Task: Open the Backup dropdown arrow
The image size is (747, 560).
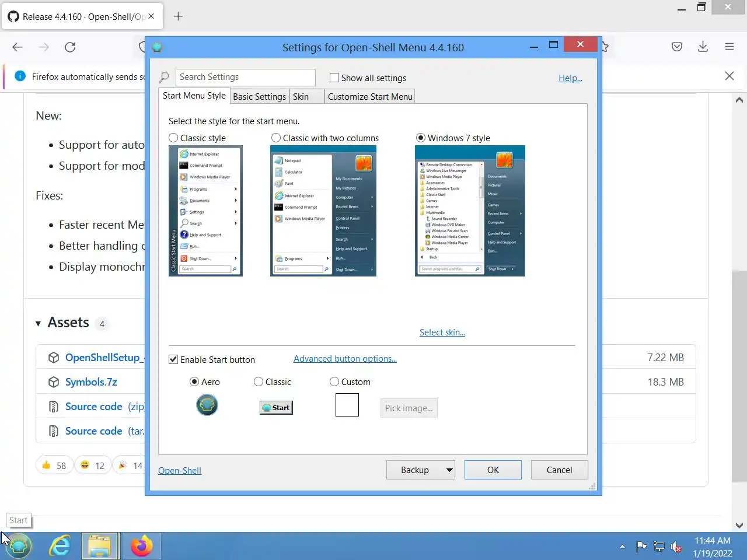Action: 449,470
